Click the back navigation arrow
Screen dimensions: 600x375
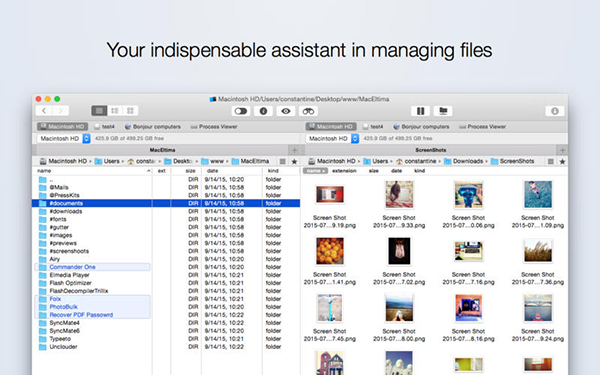pyautogui.click(x=44, y=111)
